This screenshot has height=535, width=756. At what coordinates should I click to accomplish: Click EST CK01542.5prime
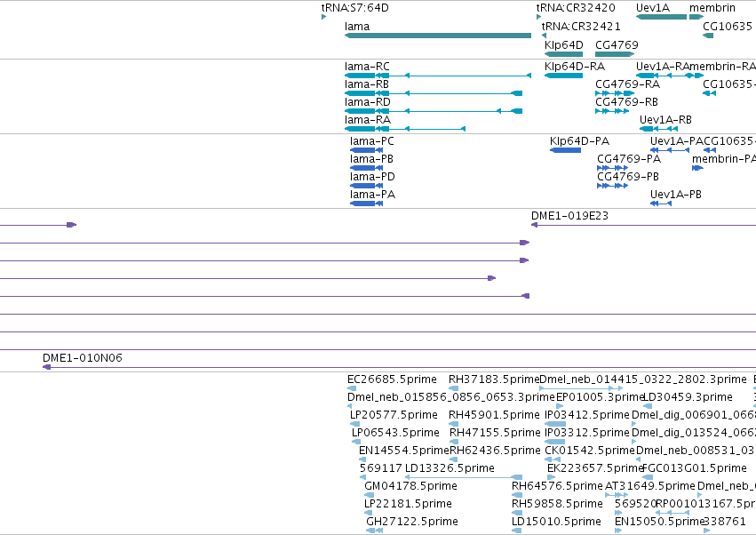552,459
